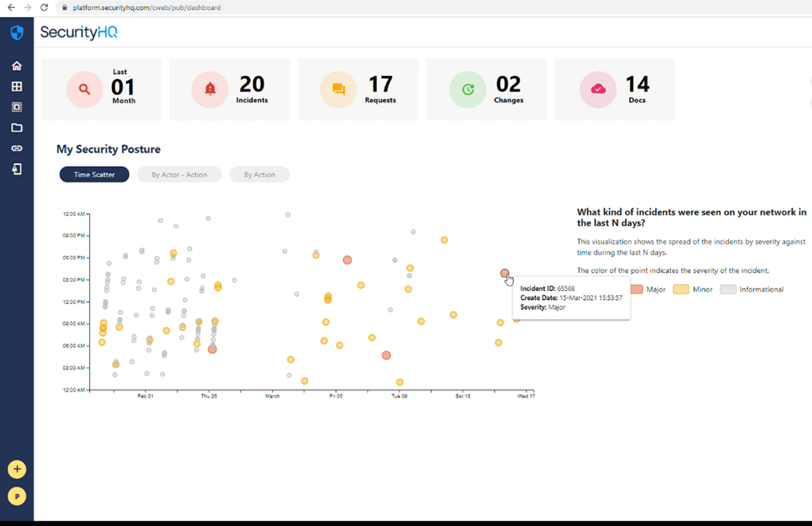Click the home icon in the sidebar

17,66
